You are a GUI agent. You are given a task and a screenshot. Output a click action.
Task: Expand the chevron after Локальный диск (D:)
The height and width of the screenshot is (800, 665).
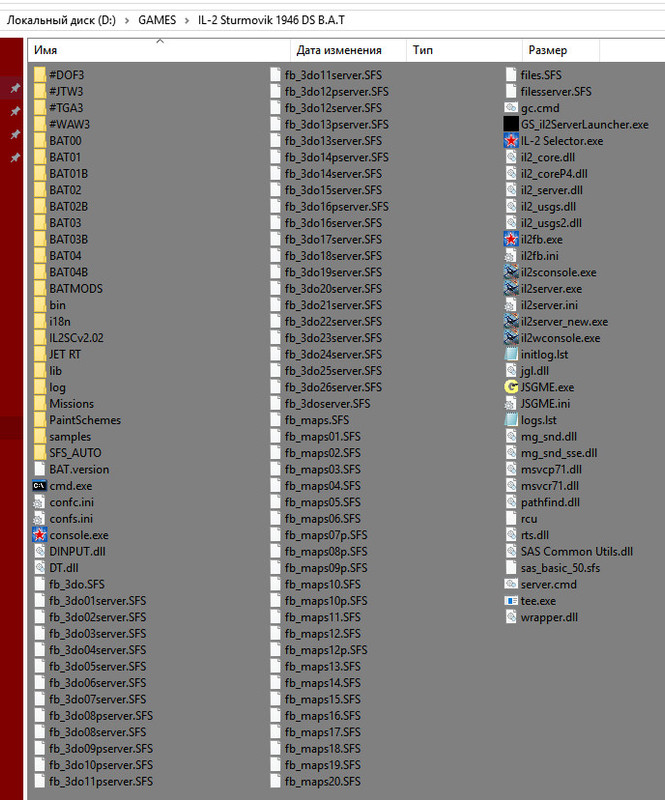(127, 20)
